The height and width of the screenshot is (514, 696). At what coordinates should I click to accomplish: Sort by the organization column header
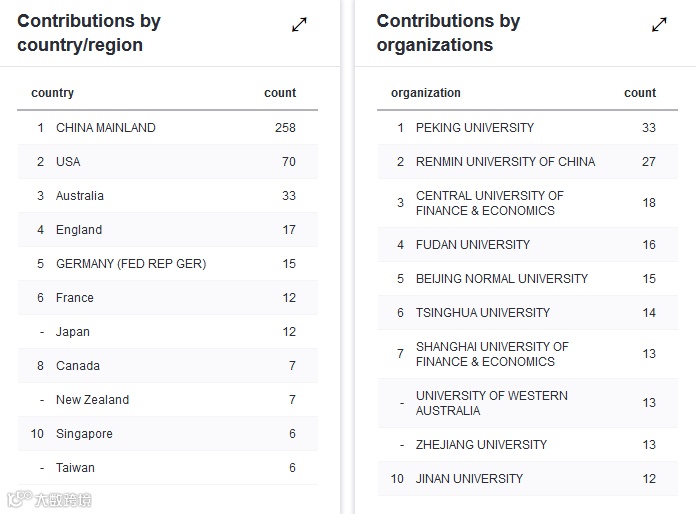click(x=426, y=93)
